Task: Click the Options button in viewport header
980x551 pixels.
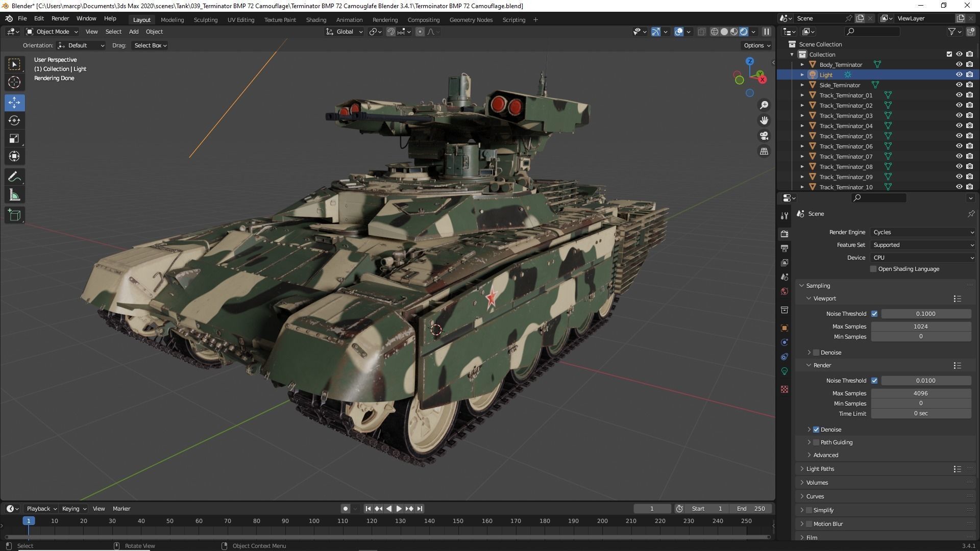Action: pos(756,45)
